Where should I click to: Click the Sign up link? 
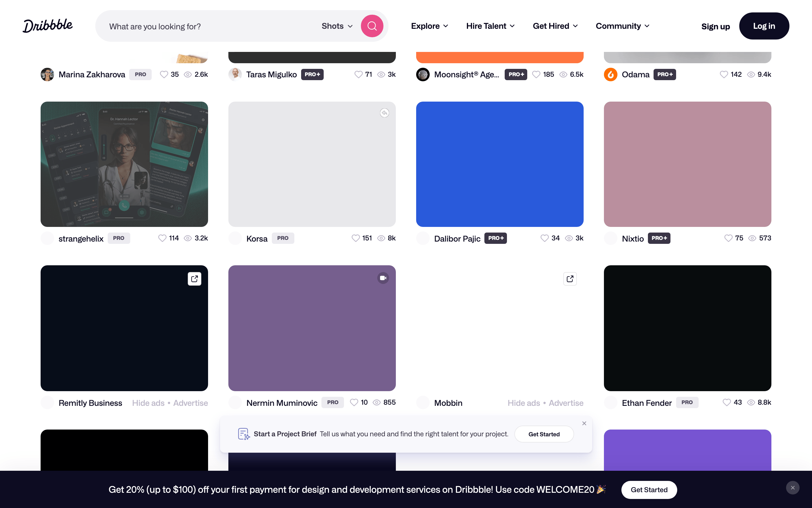pyautogui.click(x=715, y=26)
